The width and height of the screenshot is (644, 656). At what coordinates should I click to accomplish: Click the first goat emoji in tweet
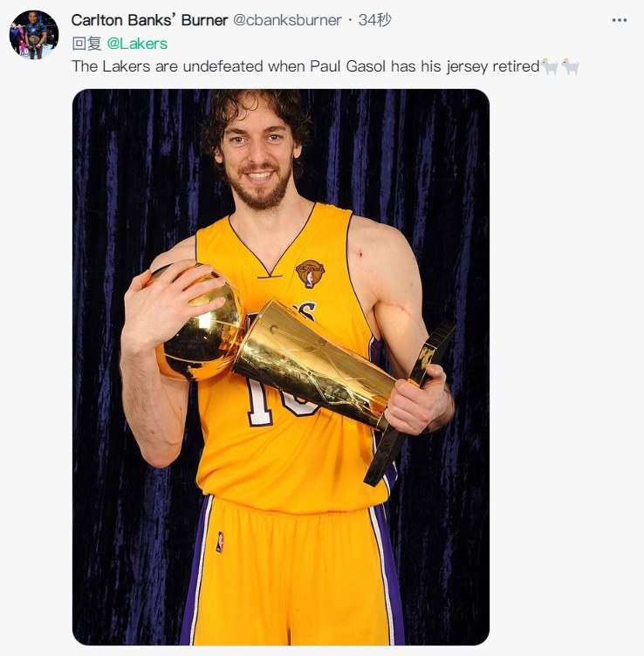click(550, 66)
